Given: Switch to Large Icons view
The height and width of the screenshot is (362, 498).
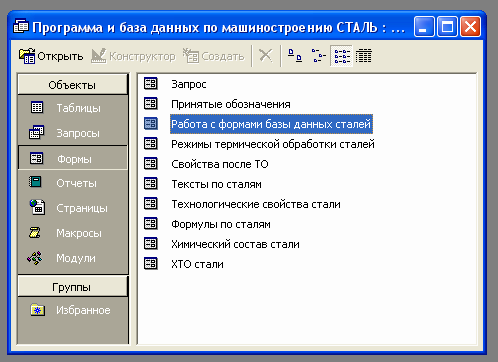Looking at the screenshot, I should [x=295, y=55].
